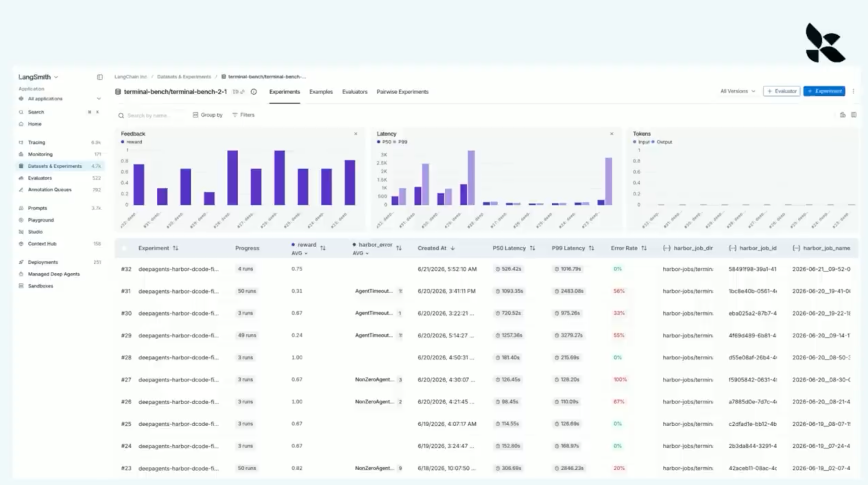The width and height of the screenshot is (868, 485).
Task: Expand the LangSmith workspace dropdown
Action: coord(38,77)
